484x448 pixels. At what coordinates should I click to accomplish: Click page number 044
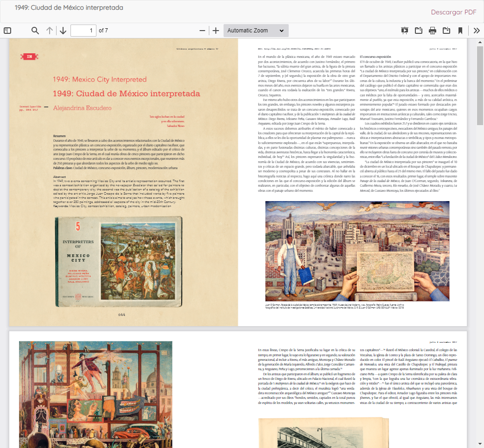pos(121,315)
